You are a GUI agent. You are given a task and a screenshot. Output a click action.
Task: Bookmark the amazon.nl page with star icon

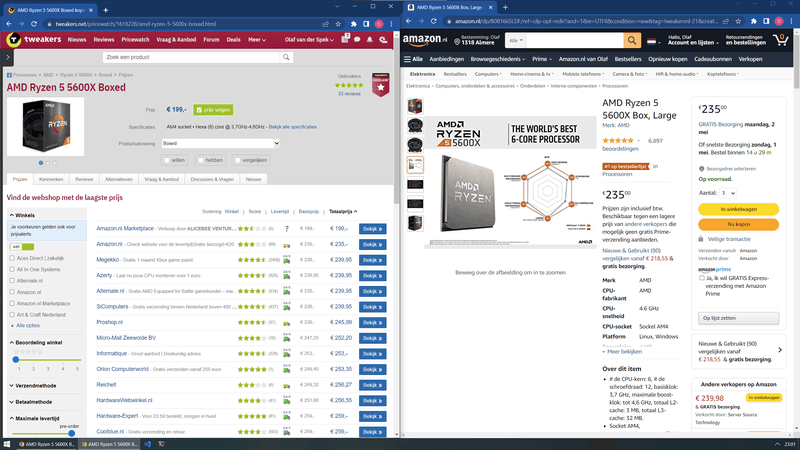tap(738, 21)
